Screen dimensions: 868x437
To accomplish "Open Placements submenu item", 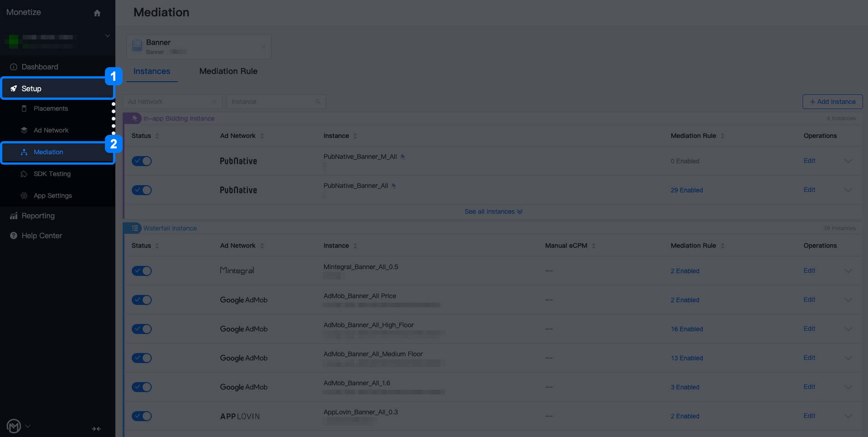I will (x=51, y=108).
